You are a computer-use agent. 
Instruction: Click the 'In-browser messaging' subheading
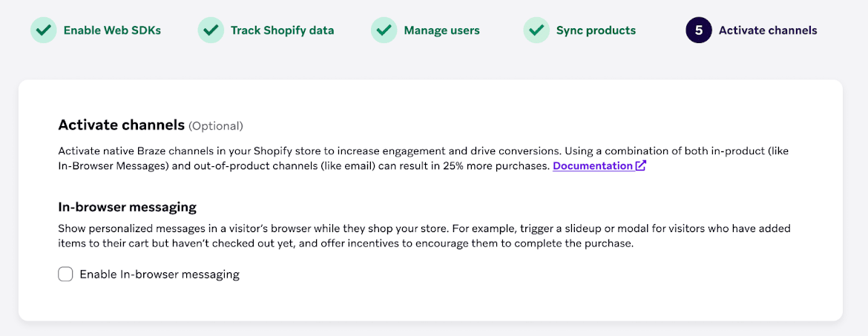127,207
